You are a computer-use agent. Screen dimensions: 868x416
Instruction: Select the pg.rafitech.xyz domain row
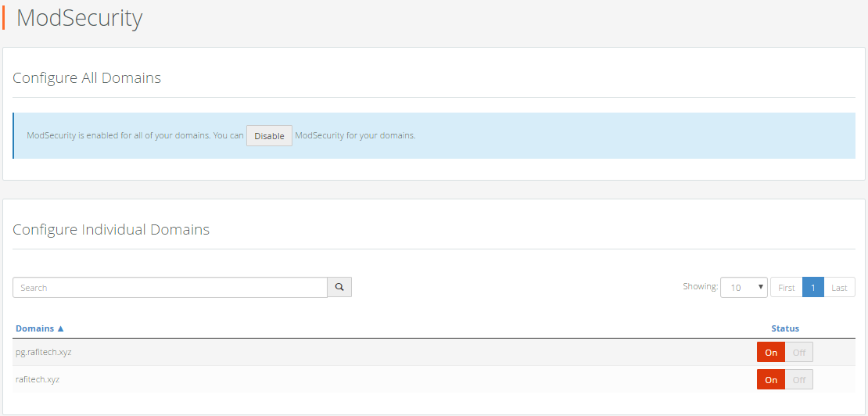point(433,353)
